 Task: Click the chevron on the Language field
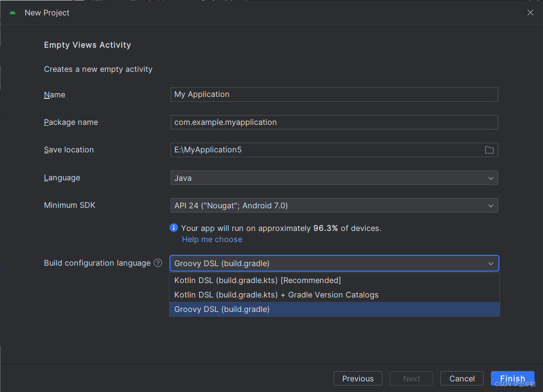click(490, 177)
